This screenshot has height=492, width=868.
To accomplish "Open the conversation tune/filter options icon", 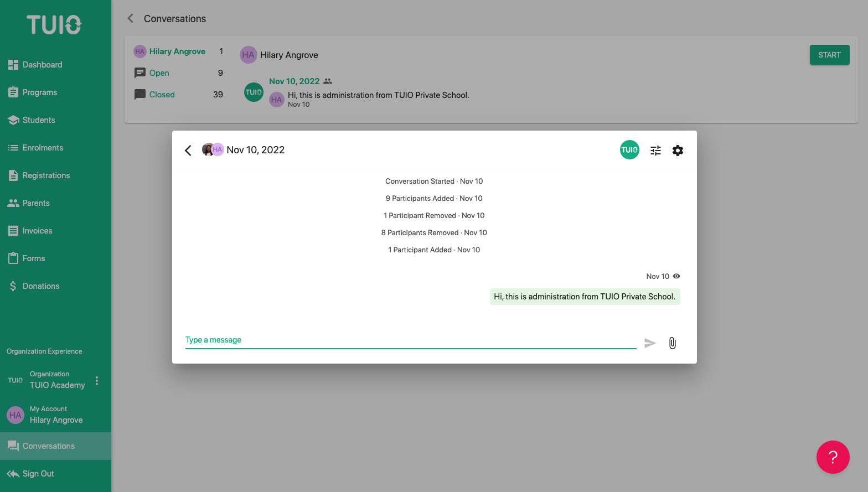I will click(655, 151).
